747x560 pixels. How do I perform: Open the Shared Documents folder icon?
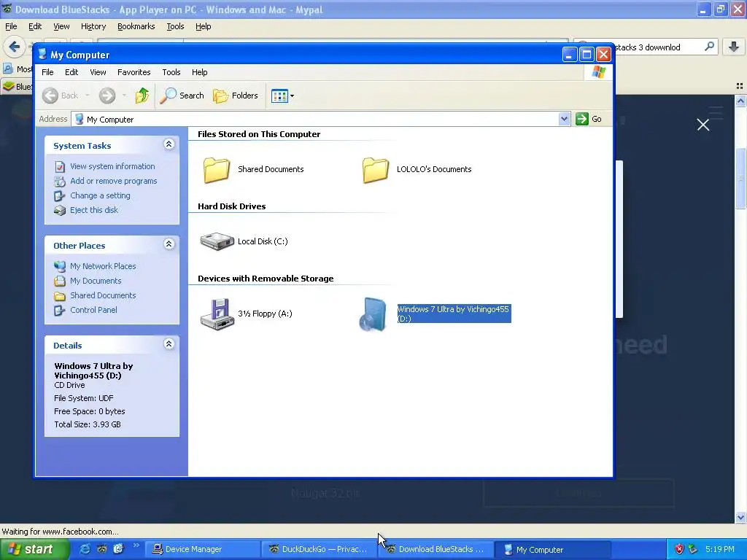[x=217, y=169]
